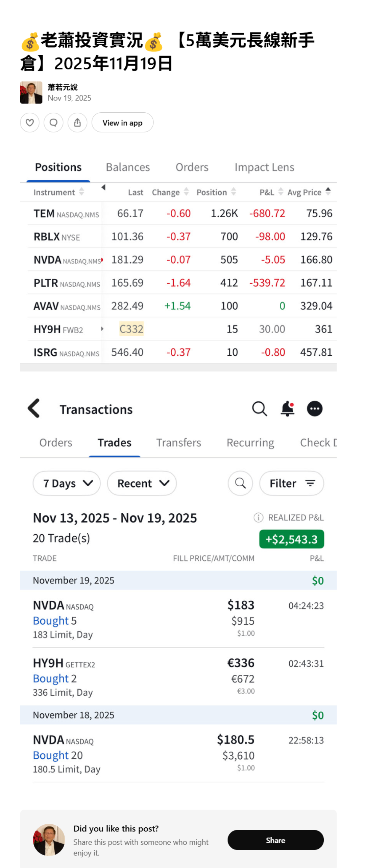The width and height of the screenshot is (365, 868).
Task: Expand the HY9H position row arrow
Action: tap(102, 329)
